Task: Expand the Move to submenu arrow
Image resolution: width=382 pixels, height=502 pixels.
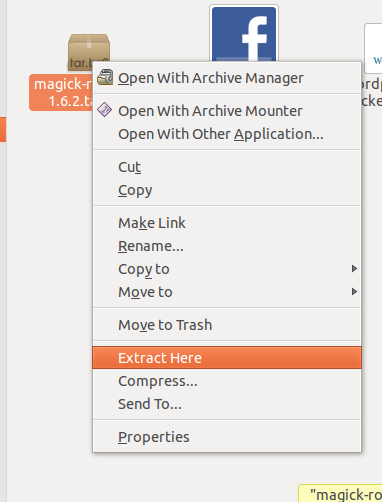Action: click(x=354, y=292)
